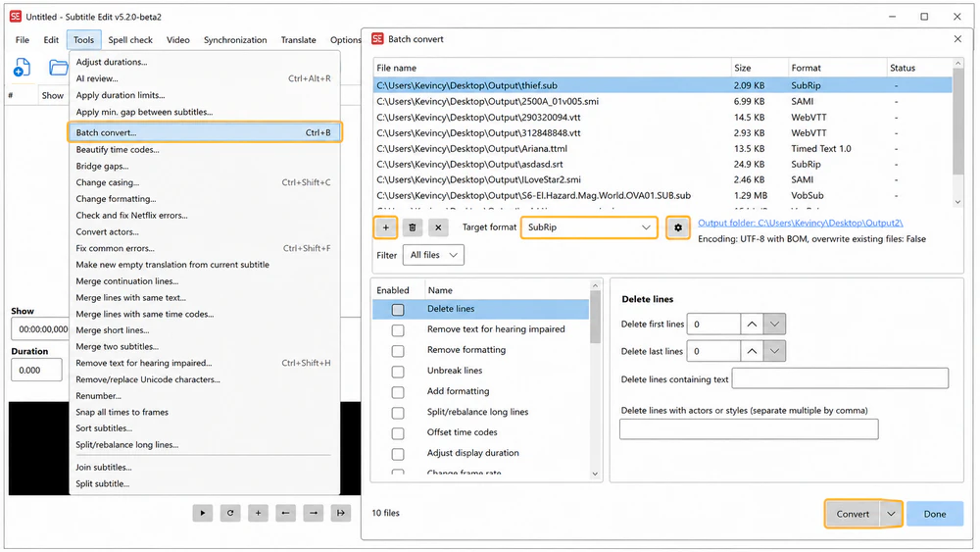Click the clear list X icon
The image size is (980, 552).
pyautogui.click(x=438, y=227)
